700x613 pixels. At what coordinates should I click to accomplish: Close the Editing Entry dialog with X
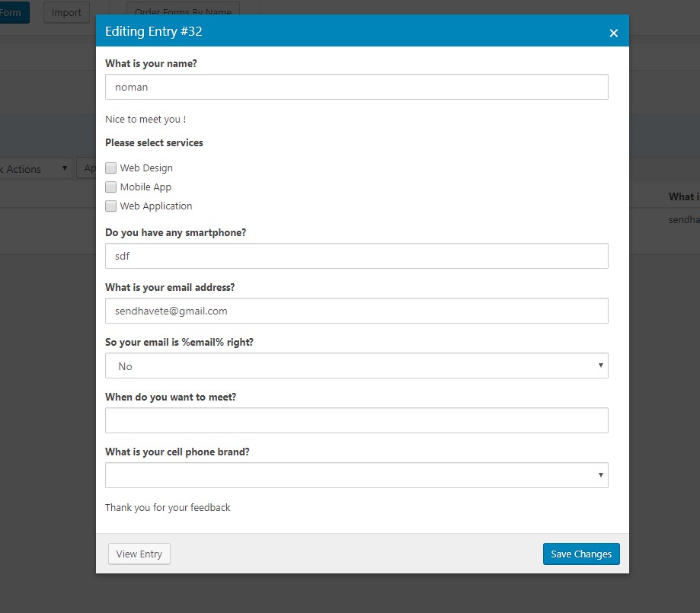tap(614, 33)
